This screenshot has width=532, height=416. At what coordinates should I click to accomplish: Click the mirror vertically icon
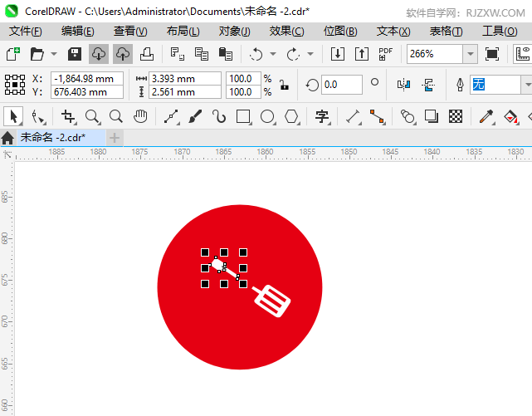pyautogui.click(x=428, y=85)
